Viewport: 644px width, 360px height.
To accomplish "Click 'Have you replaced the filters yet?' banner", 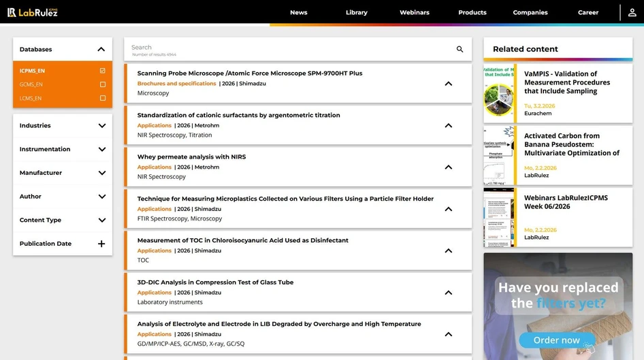I will click(558, 295).
